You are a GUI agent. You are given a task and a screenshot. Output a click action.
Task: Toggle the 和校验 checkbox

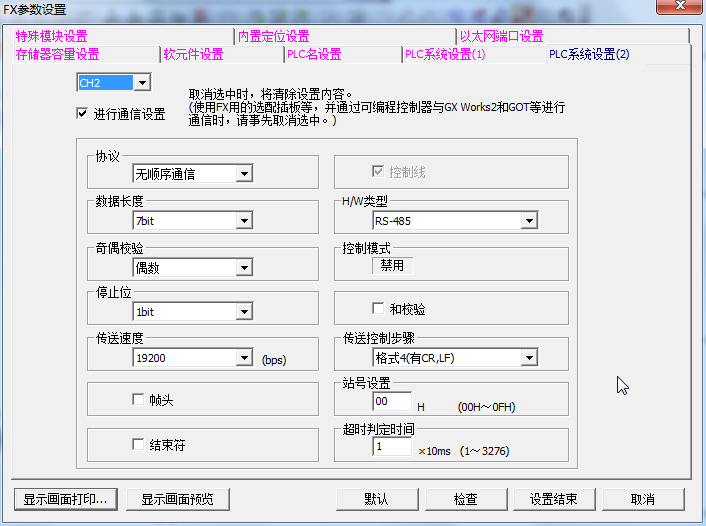(x=378, y=309)
